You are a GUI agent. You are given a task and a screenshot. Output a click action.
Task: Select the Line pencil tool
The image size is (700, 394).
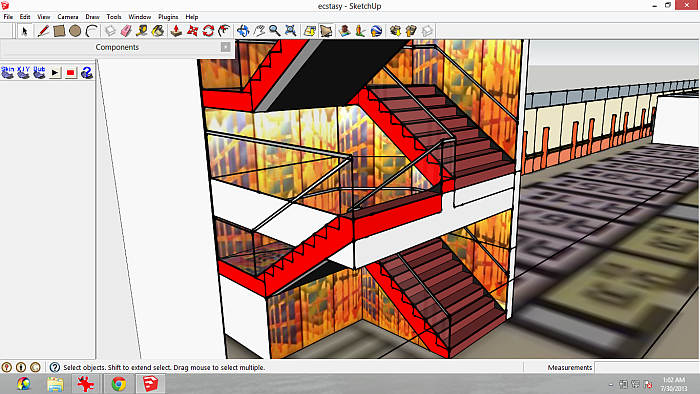(43, 31)
